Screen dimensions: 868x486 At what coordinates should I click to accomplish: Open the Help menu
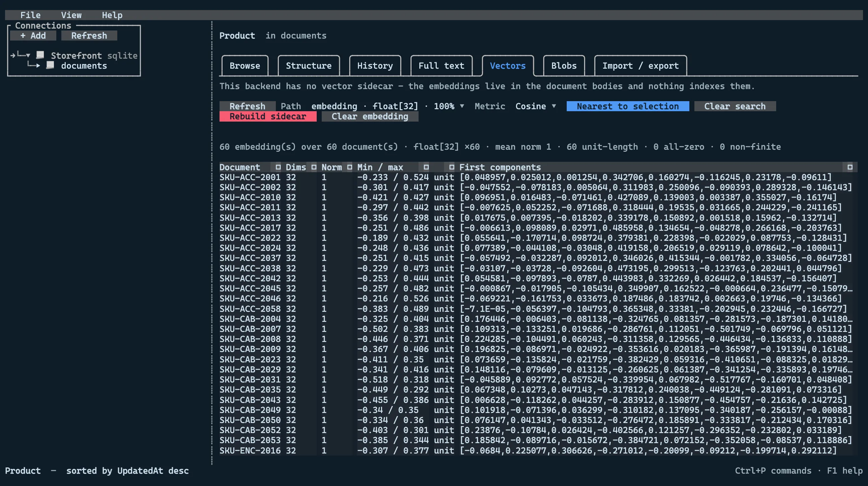pos(112,15)
